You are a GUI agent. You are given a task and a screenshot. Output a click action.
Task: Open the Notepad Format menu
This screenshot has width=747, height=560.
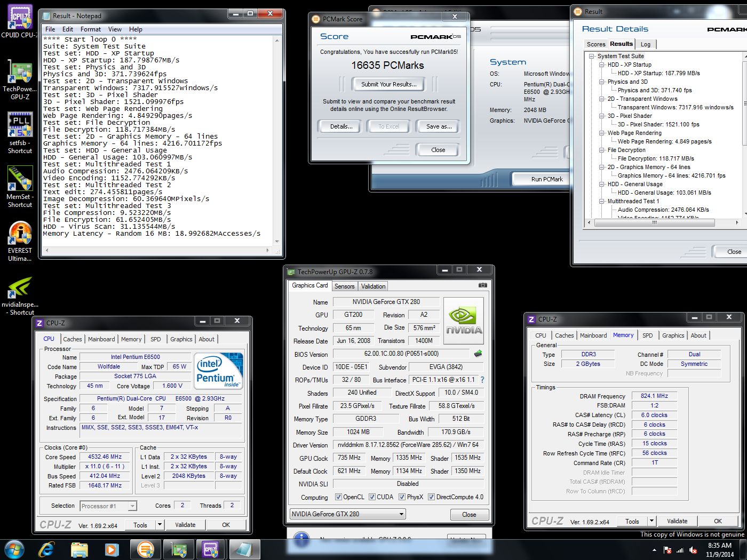[90, 29]
